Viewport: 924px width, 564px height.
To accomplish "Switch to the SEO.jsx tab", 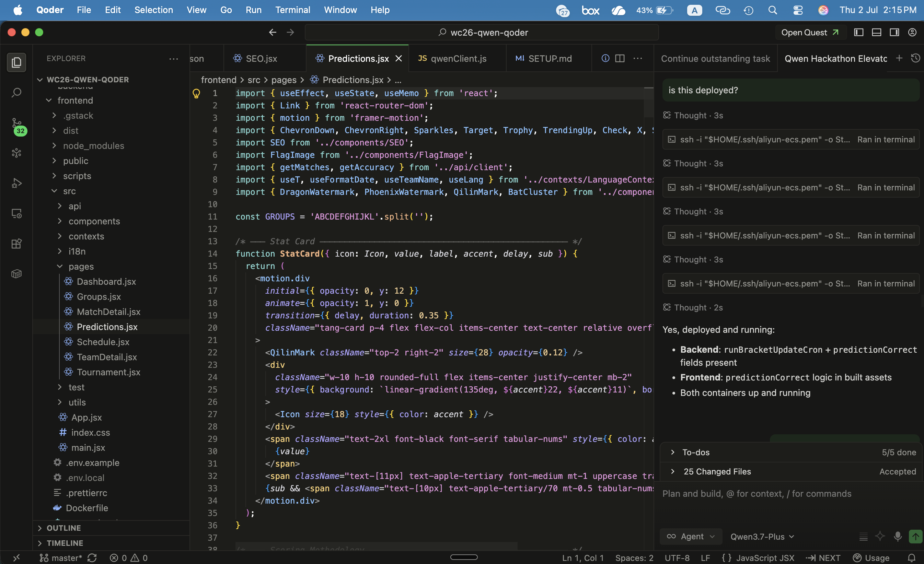I will 261,58.
